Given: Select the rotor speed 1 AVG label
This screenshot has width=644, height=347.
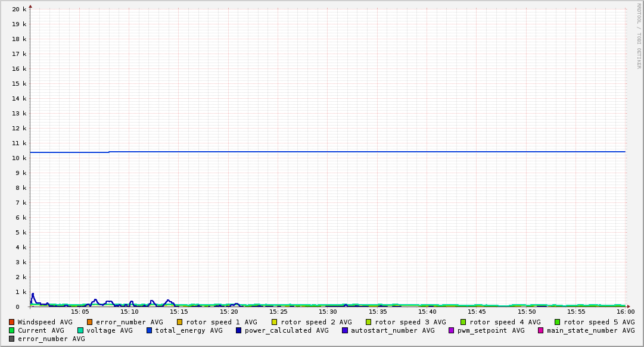Looking at the screenshot, I should point(221,322).
